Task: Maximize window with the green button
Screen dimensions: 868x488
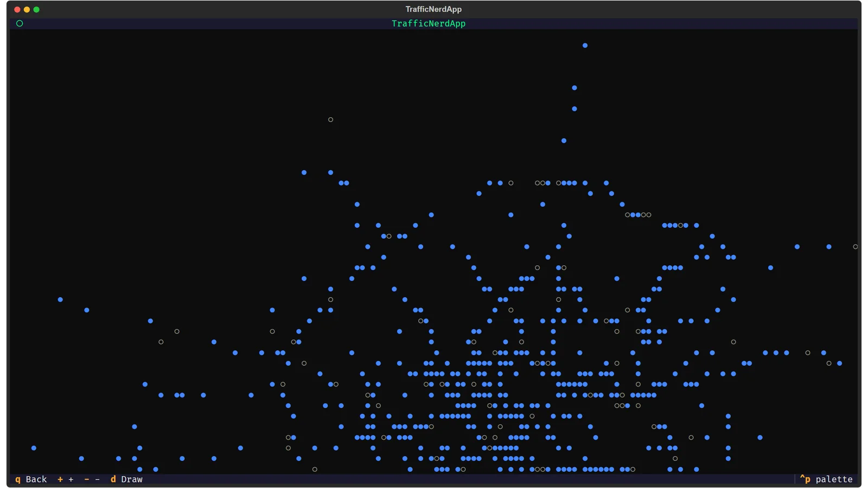Action: click(36, 9)
